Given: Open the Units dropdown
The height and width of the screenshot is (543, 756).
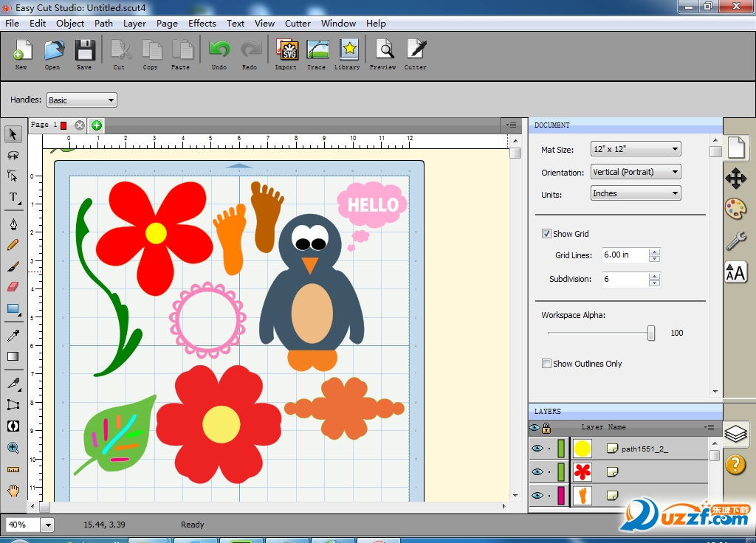Looking at the screenshot, I should 636,193.
